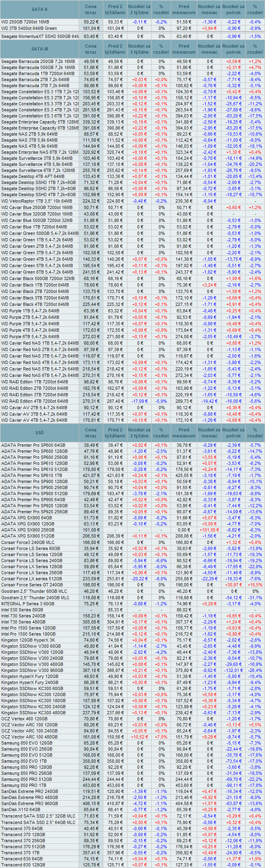Select WD 3TB 5400ot 64MB Green entry
Screen dimensions: 265x868
click(29, 29)
